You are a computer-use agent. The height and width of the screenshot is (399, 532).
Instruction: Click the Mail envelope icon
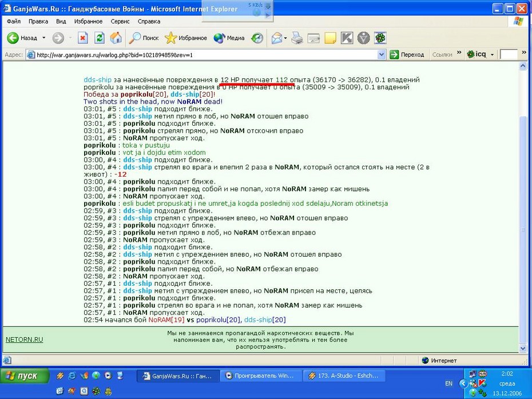(277, 38)
